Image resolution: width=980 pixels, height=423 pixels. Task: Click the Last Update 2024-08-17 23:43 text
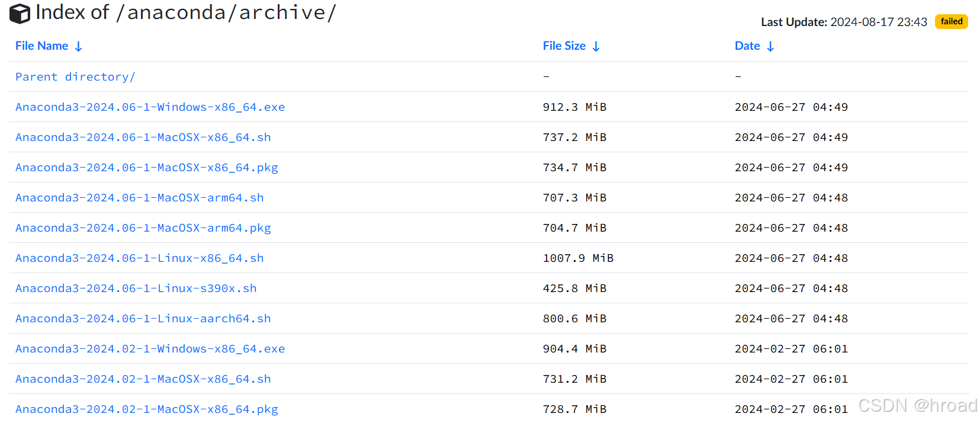(x=844, y=22)
